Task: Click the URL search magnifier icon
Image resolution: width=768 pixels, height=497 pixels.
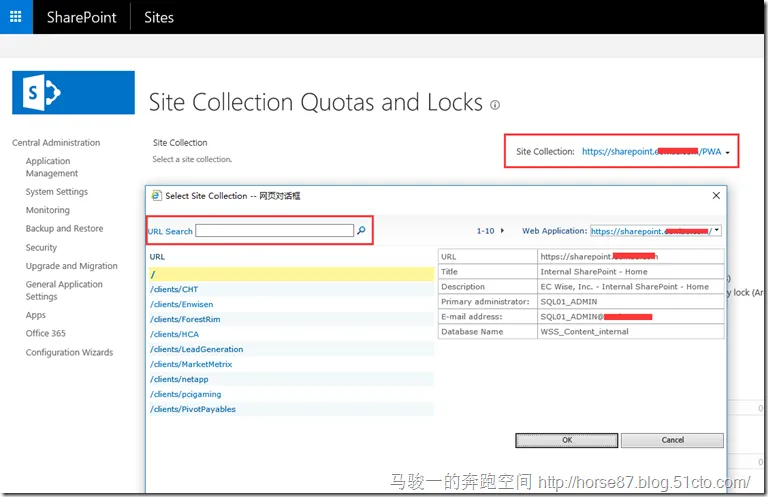Action: pyautogui.click(x=362, y=231)
